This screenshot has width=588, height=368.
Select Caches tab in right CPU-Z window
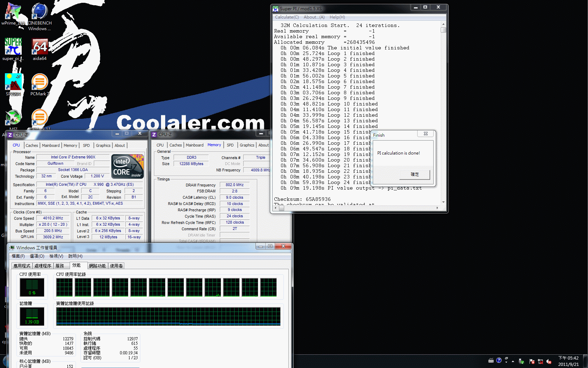pyautogui.click(x=176, y=145)
